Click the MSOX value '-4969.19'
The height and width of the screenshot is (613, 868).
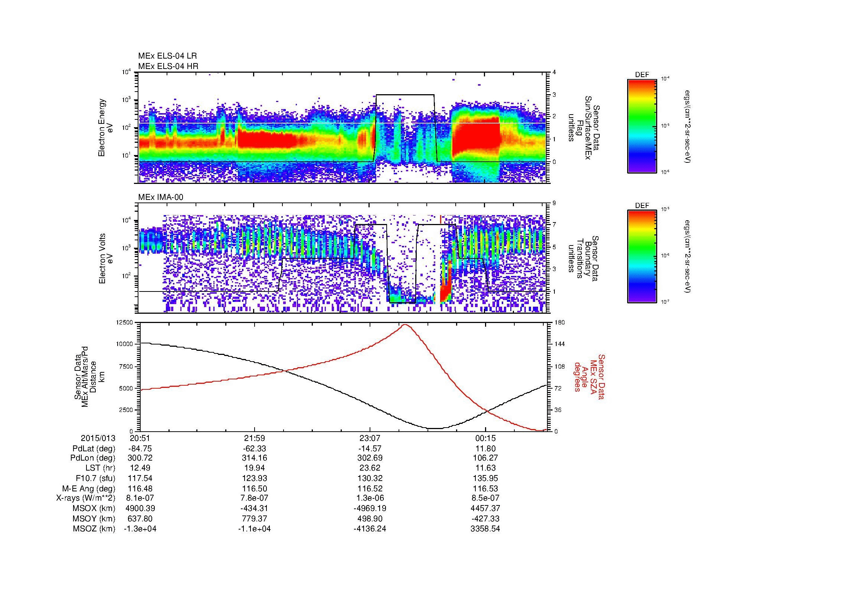(370, 508)
